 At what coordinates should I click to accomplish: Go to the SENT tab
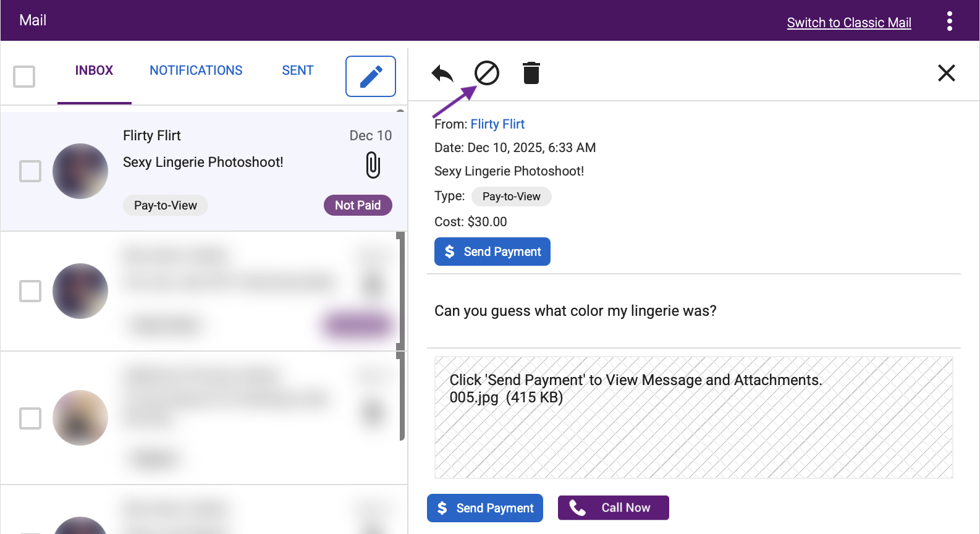[x=298, y=70]
